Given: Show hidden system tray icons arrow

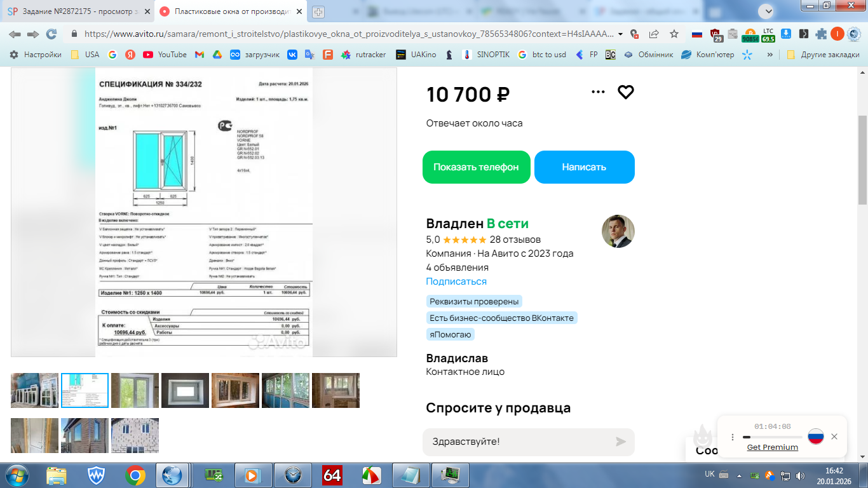Looking at the screenshot, I should (x=739, y=475).
